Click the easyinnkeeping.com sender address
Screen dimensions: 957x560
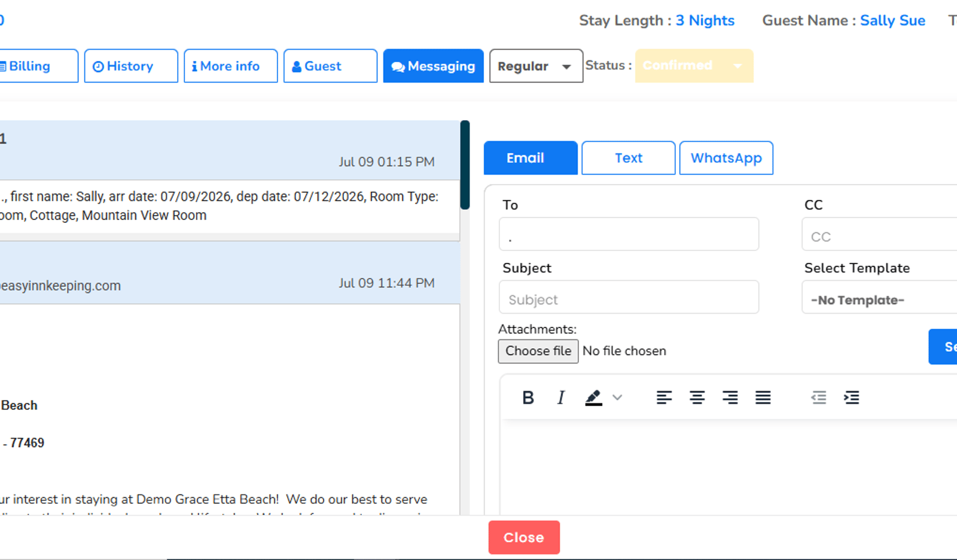coord(60,286)
